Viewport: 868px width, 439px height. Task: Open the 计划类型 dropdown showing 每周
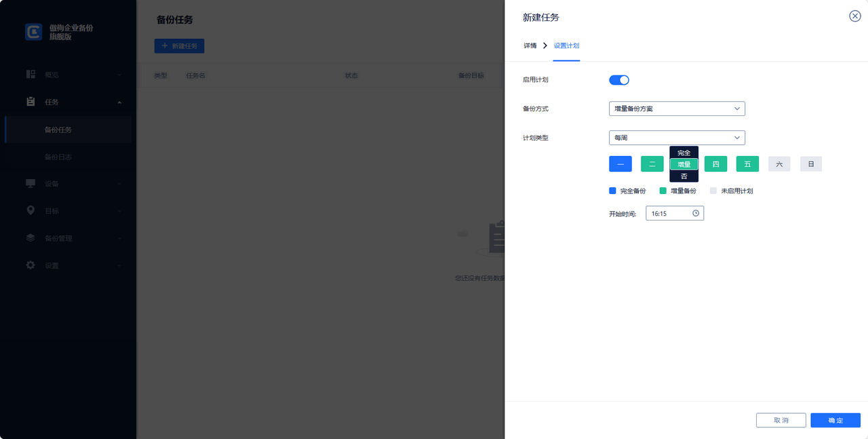click(676, 138)
